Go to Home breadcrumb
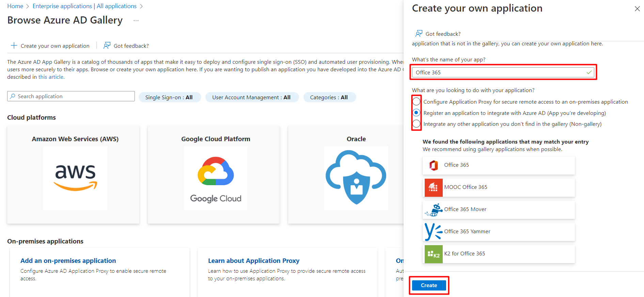This screenshot has height=297, width=644. click(x=15, y=6)
